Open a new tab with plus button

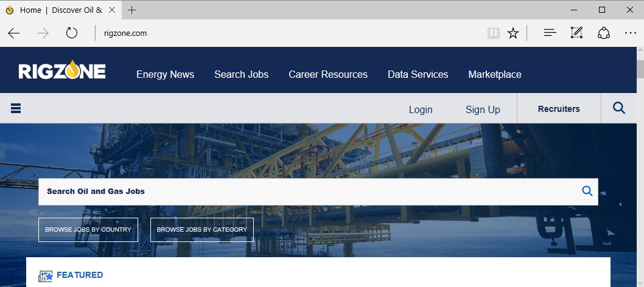(x=131, y=10)
